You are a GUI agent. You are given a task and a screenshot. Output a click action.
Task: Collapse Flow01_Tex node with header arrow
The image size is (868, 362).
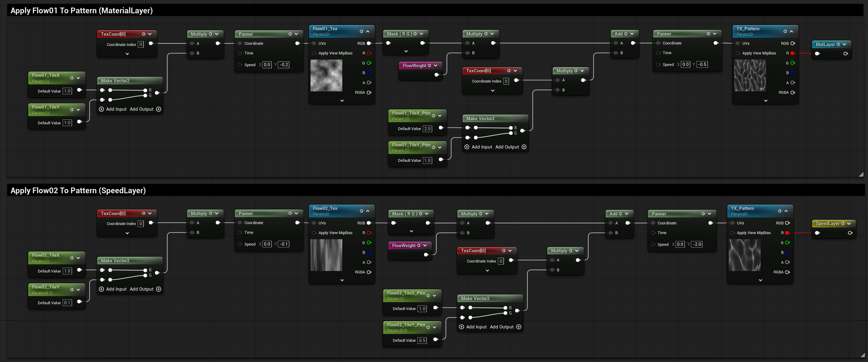coord(368,31)
